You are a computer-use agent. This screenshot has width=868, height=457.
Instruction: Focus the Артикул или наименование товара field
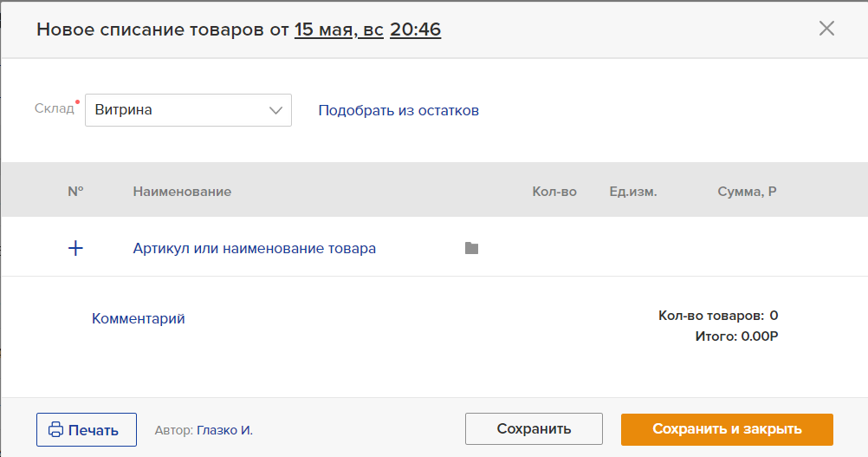click(254, 248)
